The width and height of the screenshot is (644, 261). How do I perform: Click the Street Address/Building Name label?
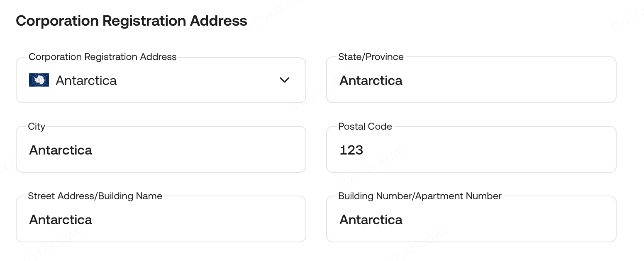tap(95, 196)
